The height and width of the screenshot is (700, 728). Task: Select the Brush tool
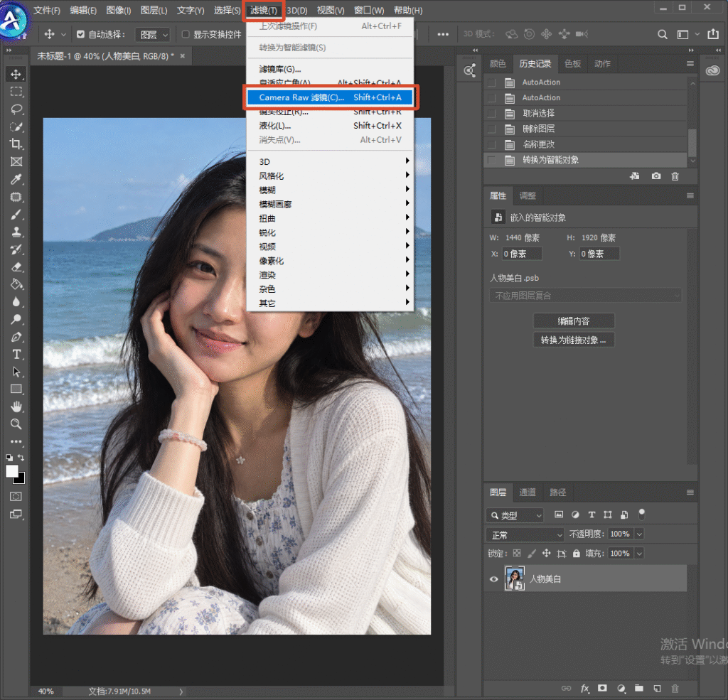(16, 215)
